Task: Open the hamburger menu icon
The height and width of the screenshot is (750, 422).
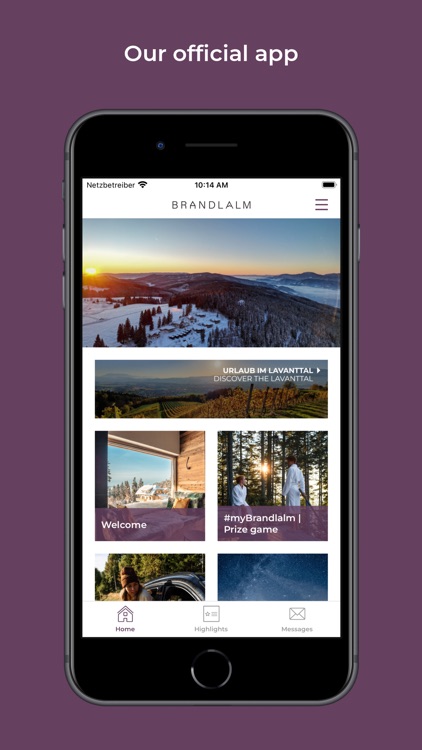Action: 322,205
